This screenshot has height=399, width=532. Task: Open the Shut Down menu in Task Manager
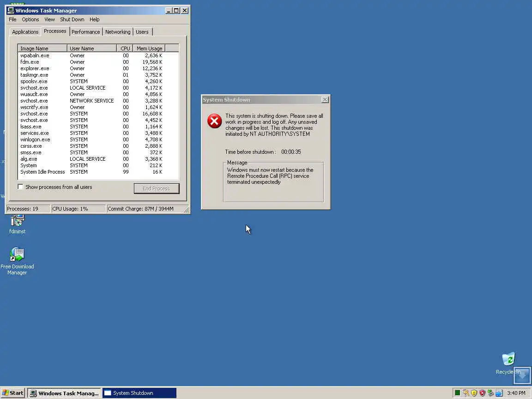72,19
